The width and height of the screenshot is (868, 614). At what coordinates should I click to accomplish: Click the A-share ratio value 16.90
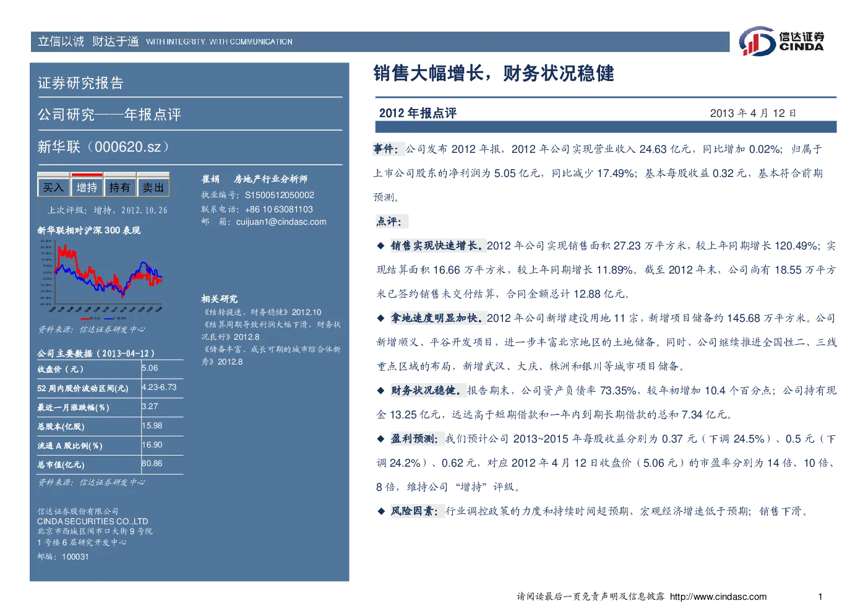click(x=152, y=444)
